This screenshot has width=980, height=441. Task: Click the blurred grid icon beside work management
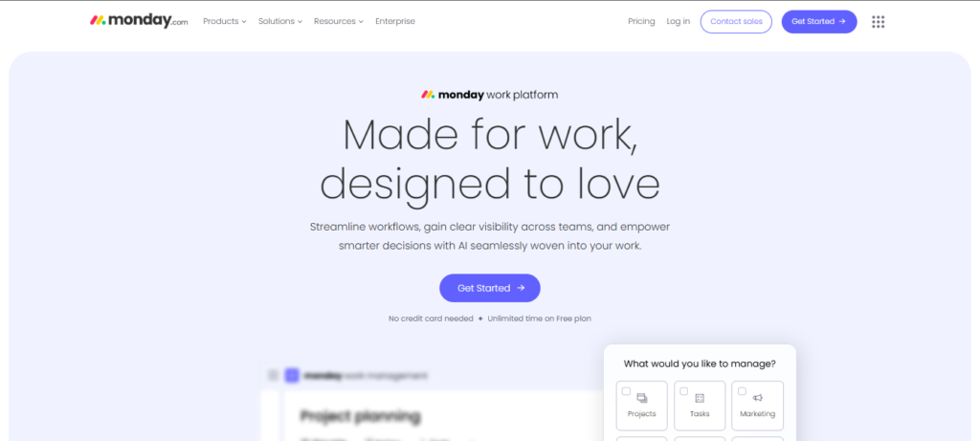tap(274, 376)
